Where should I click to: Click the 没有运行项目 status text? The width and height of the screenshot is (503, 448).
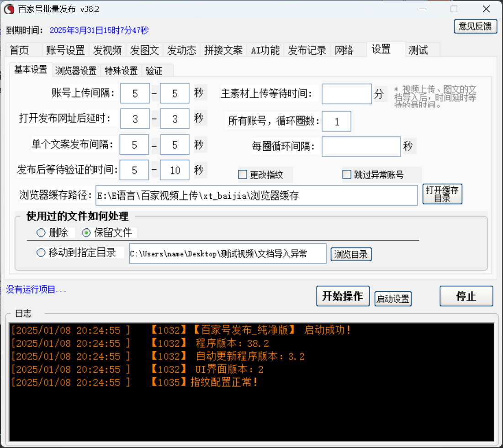(36, 290)
